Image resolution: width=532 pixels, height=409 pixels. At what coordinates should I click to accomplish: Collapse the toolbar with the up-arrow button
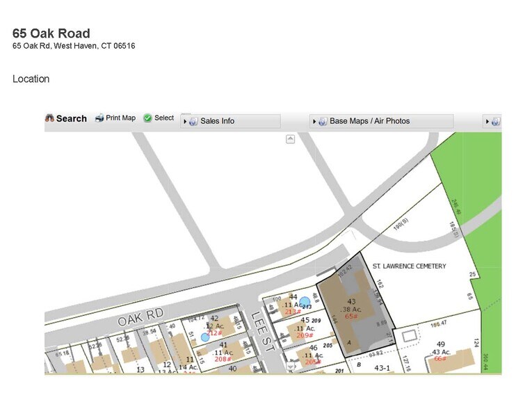tap(291, 139)
